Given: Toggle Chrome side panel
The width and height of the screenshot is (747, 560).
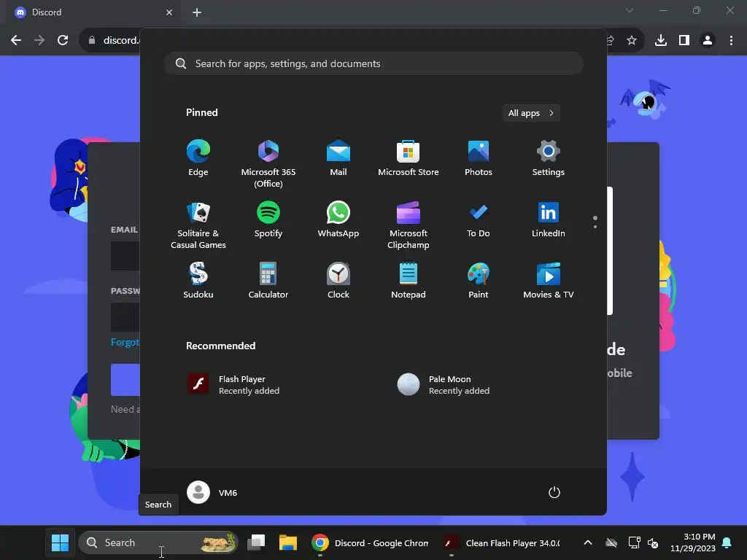Looking at the screenshot, I should 684,40.
